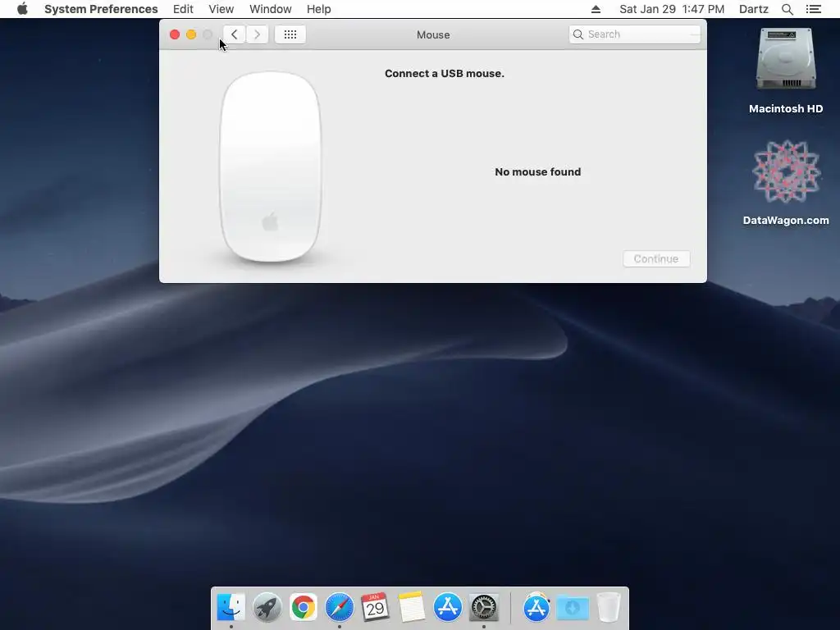Select the DataWagon.com desktop icon
Screen dimensions: 840x630
point(786,183)
